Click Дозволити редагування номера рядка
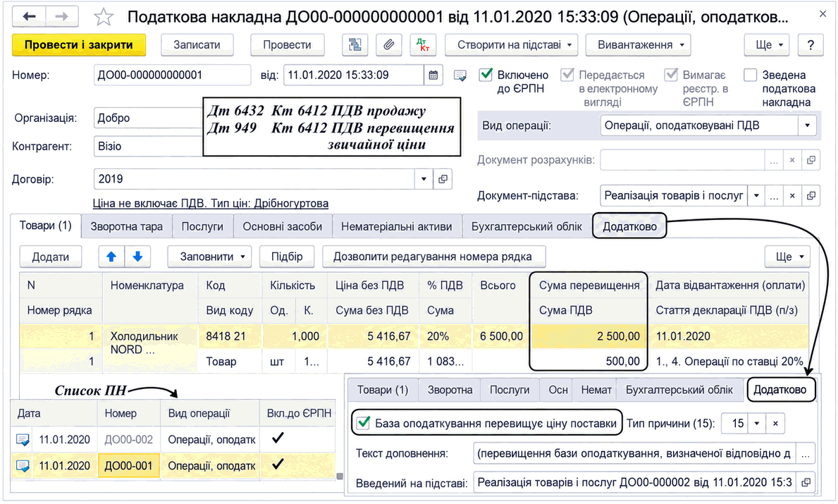838x504 pixels. [433, 257]
